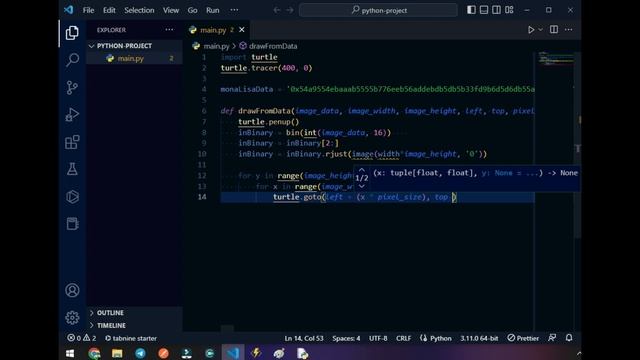Open the run options dropdown arrow

pos(540,30)
